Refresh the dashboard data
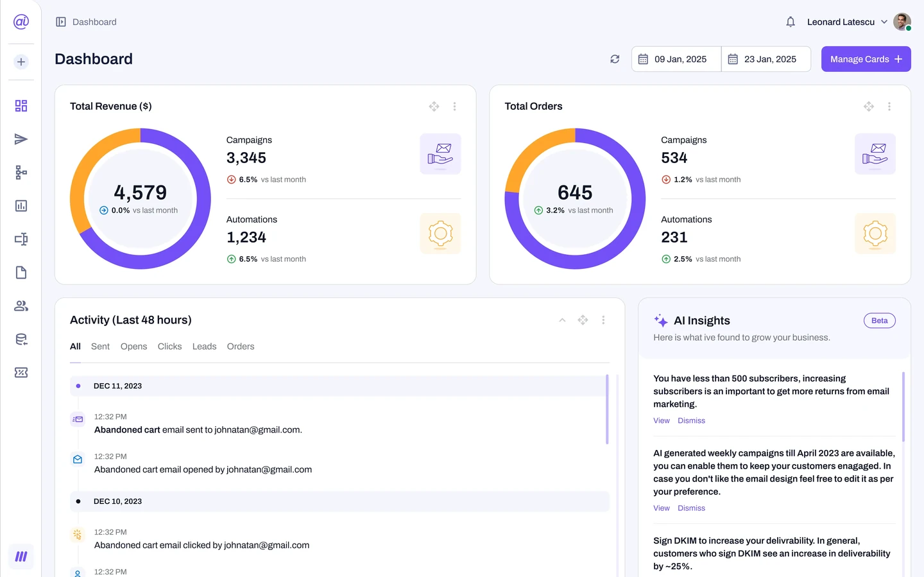Viewport: 924px width, 577px height. pos(615,59)
